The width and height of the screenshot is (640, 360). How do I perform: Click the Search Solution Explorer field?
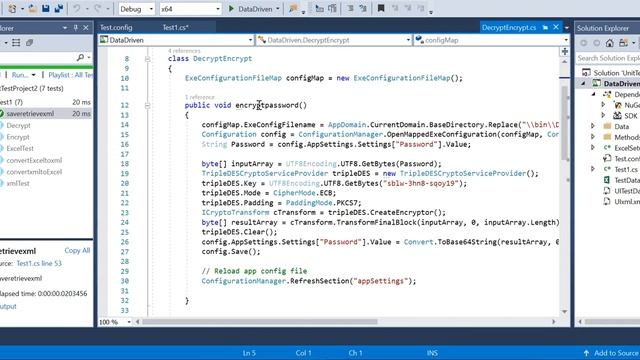607,58
